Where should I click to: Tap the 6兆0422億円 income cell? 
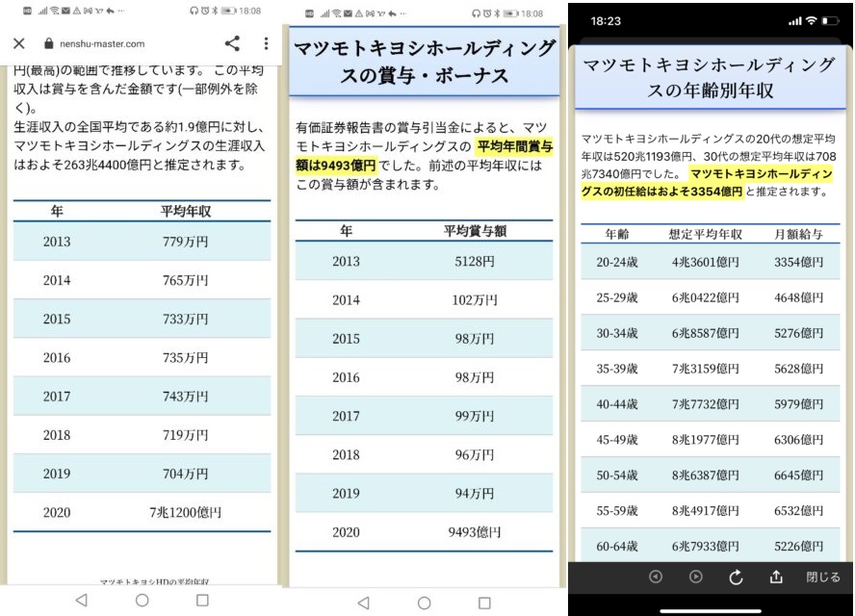(x=706, y=297)
